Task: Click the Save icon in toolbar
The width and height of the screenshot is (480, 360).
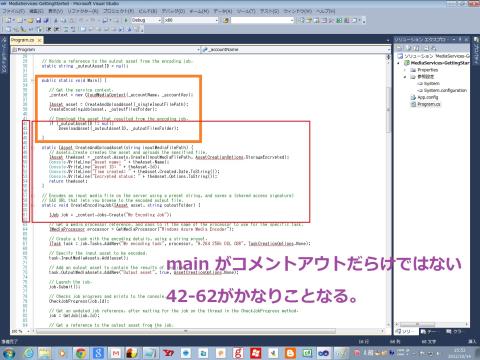Action: 39,20
